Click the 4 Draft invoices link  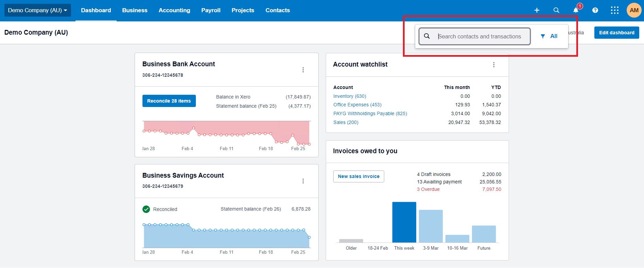434,174
